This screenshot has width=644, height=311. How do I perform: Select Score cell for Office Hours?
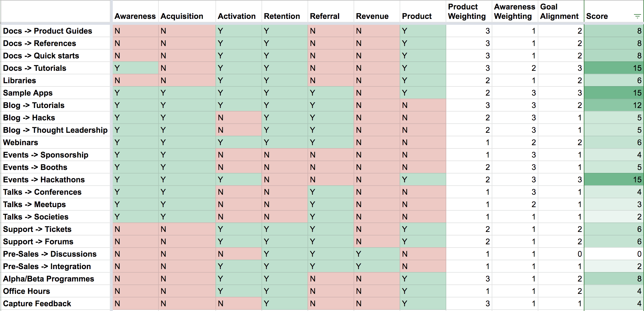coord(614,291)
